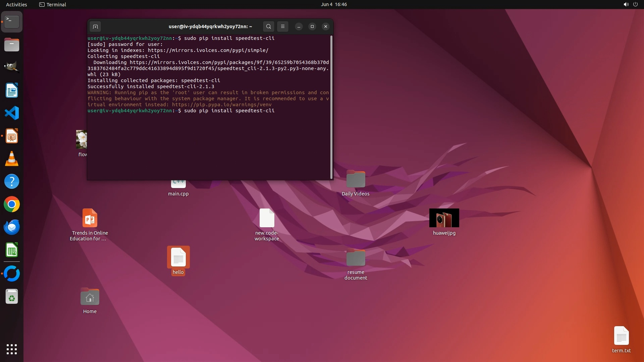The width and height of the screenshot is (644, 362).
Task: Open LibreOffice Writer from the dock
Action: point(12,90)
